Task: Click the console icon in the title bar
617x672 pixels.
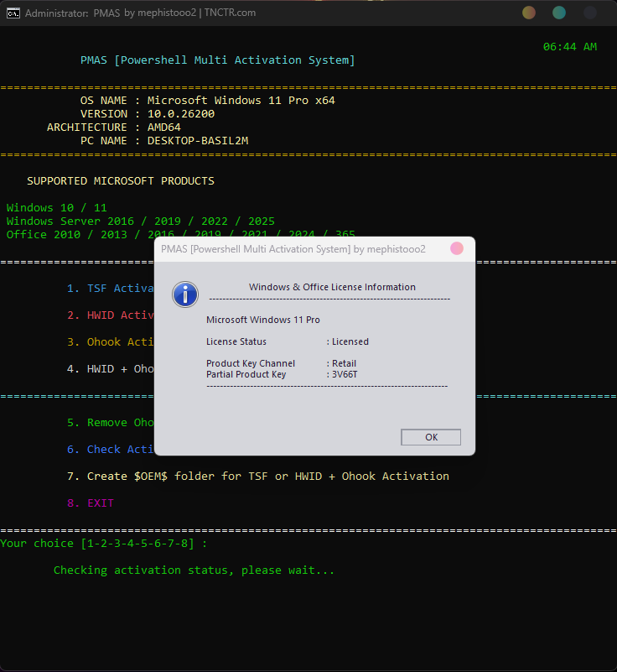Action: pos(13,13)
